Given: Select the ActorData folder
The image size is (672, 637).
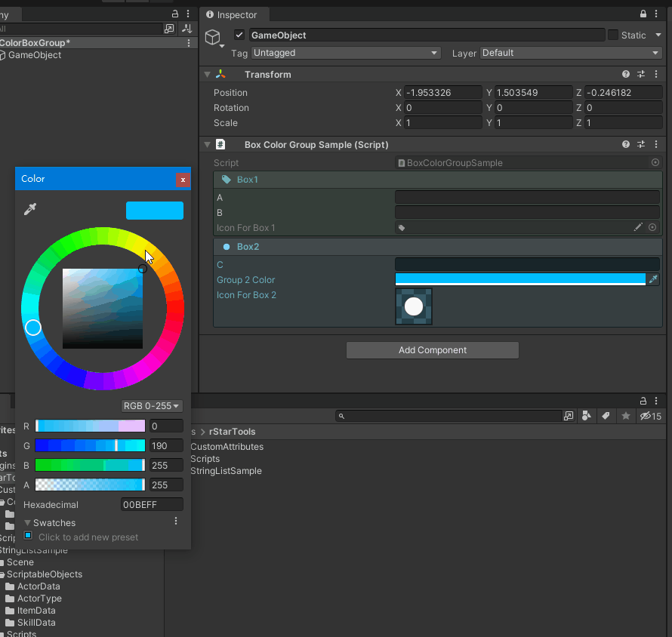Looking at the screenshot, I should pyautogui.click(x=39, y=586).
